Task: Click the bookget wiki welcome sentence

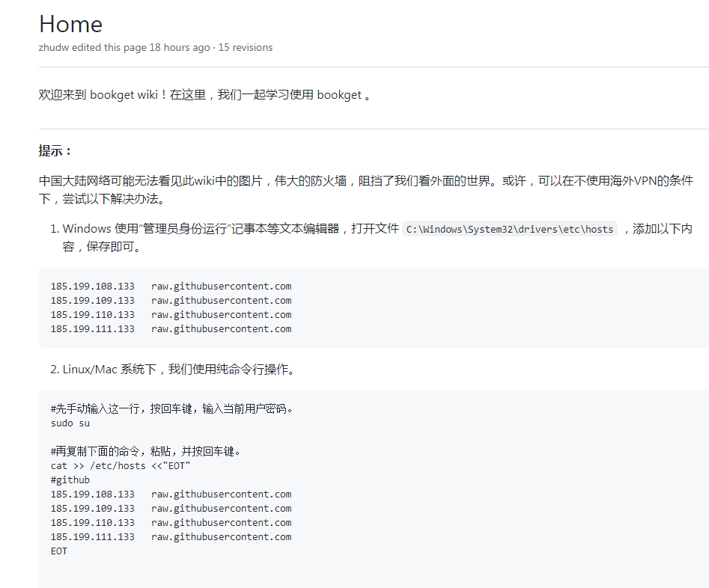Action: coord(204,95)
